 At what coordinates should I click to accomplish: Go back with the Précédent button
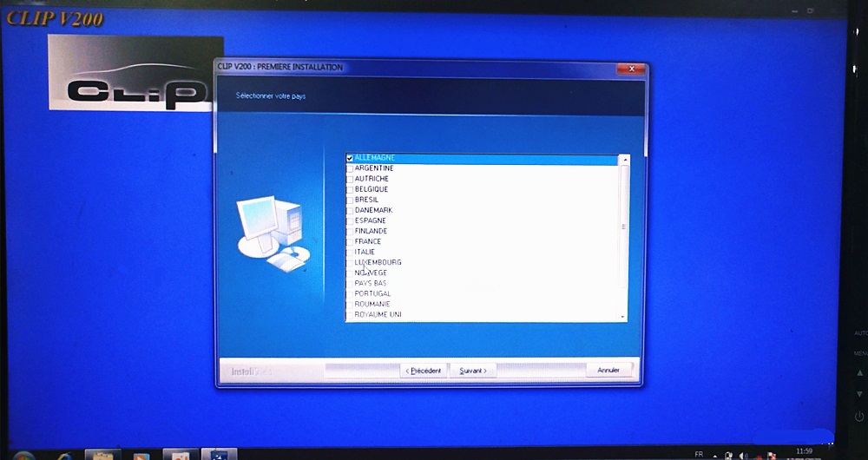tap(423, 371)
